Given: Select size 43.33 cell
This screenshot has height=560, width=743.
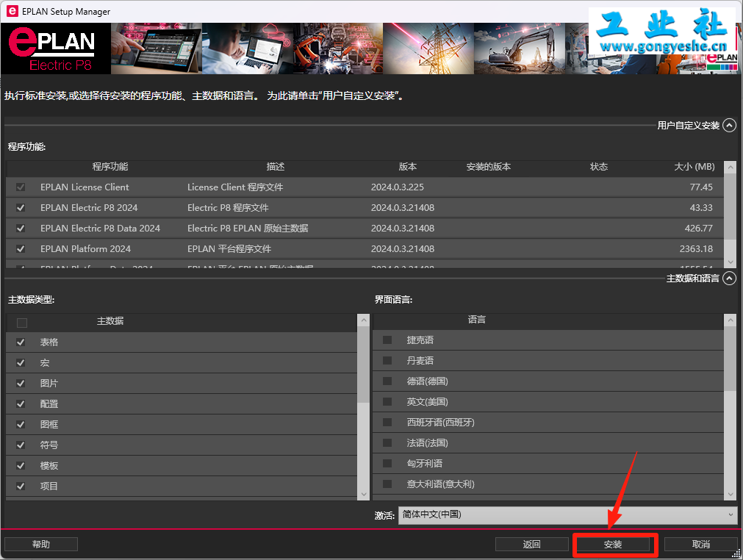Looking at the screenshot, I should (x=701, y=207).
